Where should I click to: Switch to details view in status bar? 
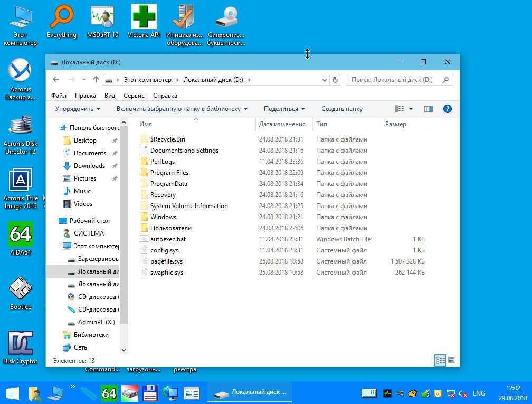point(440,360)
